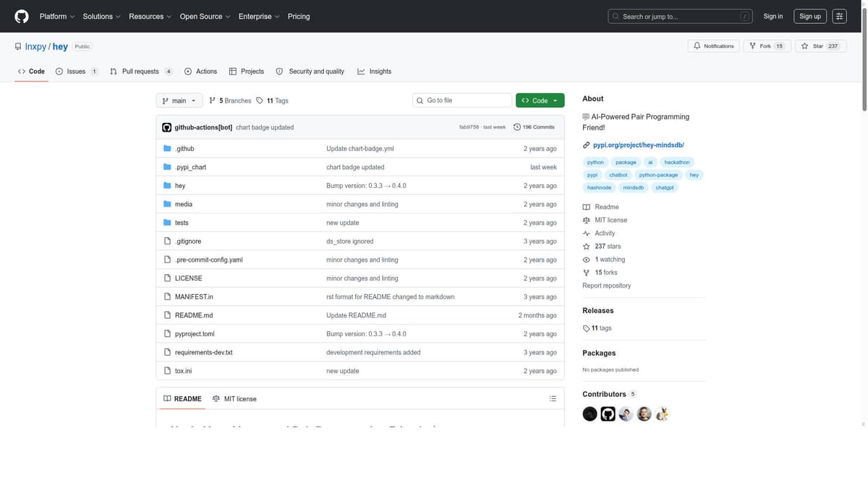Click the 11 Tags icon link
This screenshot has height=488, width=868.
coord(260,100)
